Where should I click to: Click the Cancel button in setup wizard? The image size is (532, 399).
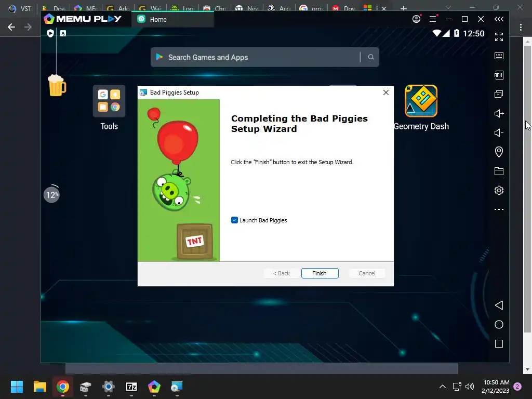[367, 273]
